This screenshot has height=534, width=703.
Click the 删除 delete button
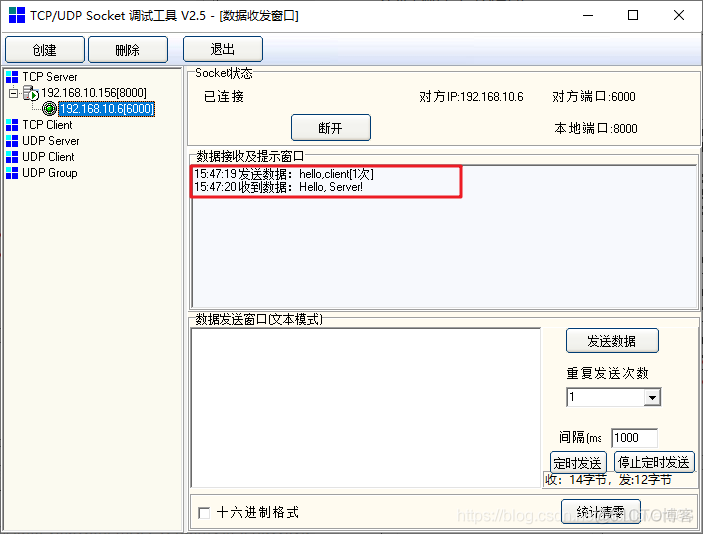(x=128, y=49)
